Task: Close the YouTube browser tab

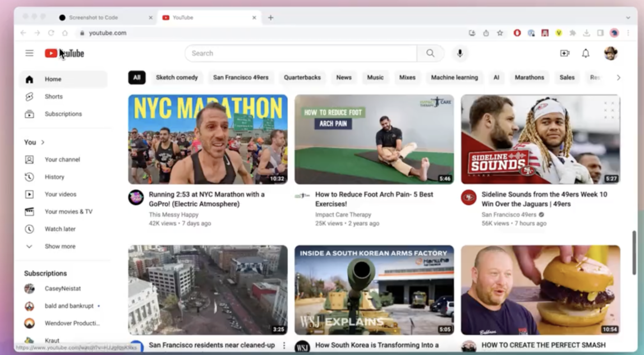Action: pyautogui.click(x=254, y=17)
